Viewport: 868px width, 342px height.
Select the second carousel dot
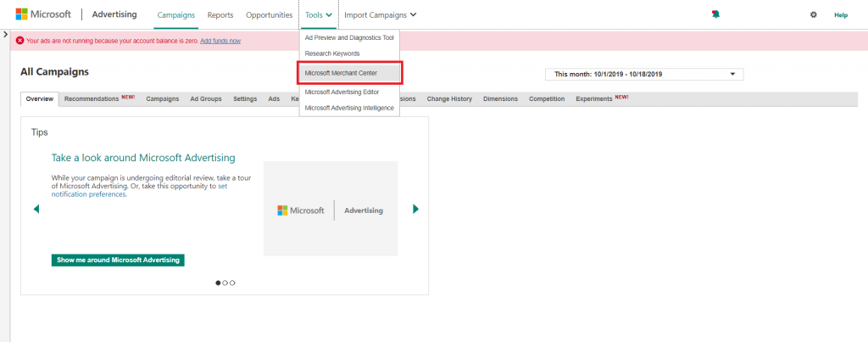coord(225,283)
